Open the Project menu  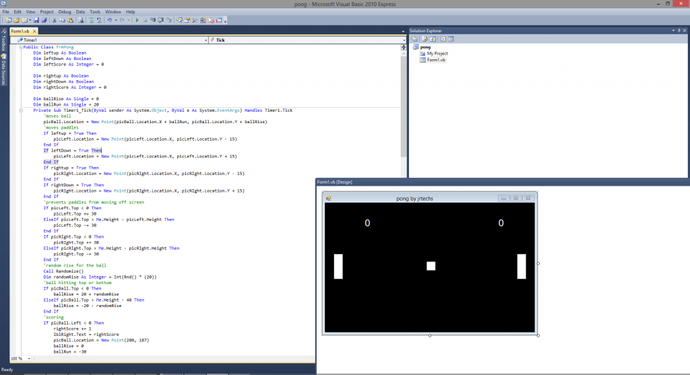(x=47, y=12)
